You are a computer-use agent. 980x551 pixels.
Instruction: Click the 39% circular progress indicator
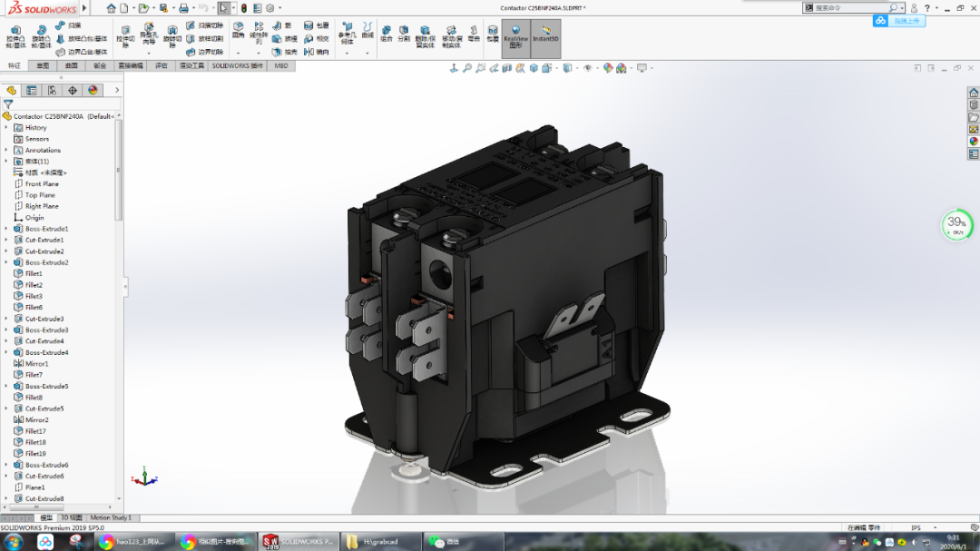957,225
